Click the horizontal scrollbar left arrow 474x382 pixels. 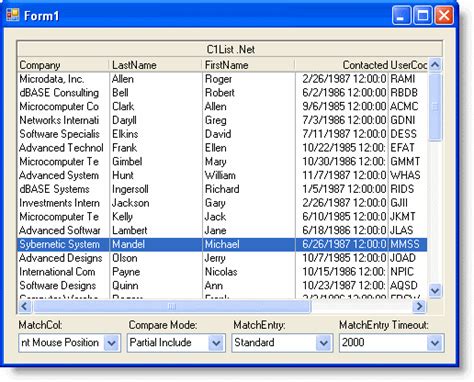[x=25, y=306]
